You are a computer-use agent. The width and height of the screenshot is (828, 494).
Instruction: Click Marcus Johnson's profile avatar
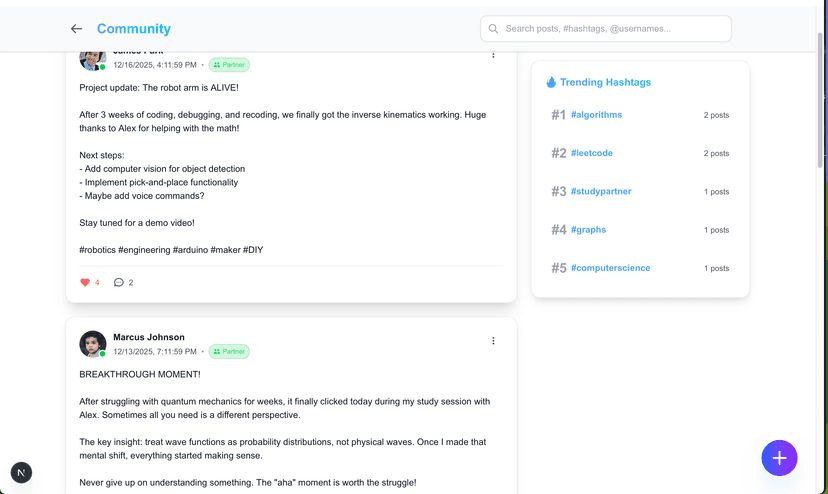(92, 344)
